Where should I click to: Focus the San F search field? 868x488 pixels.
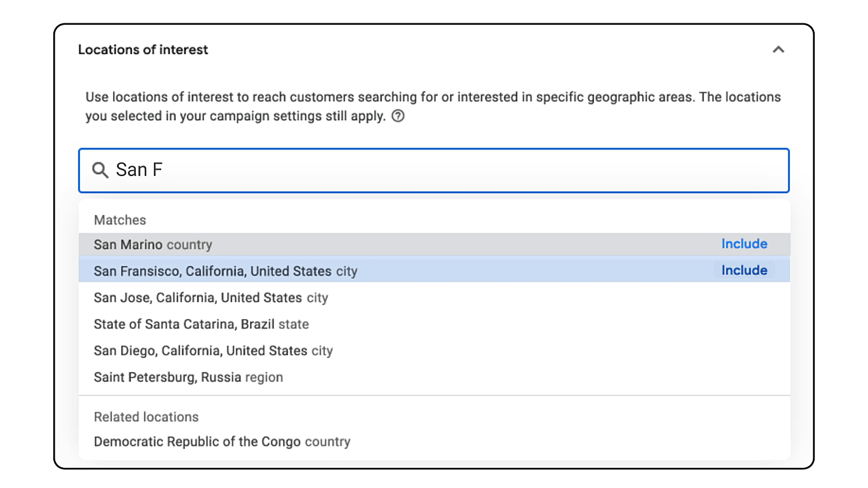(434, 170)
